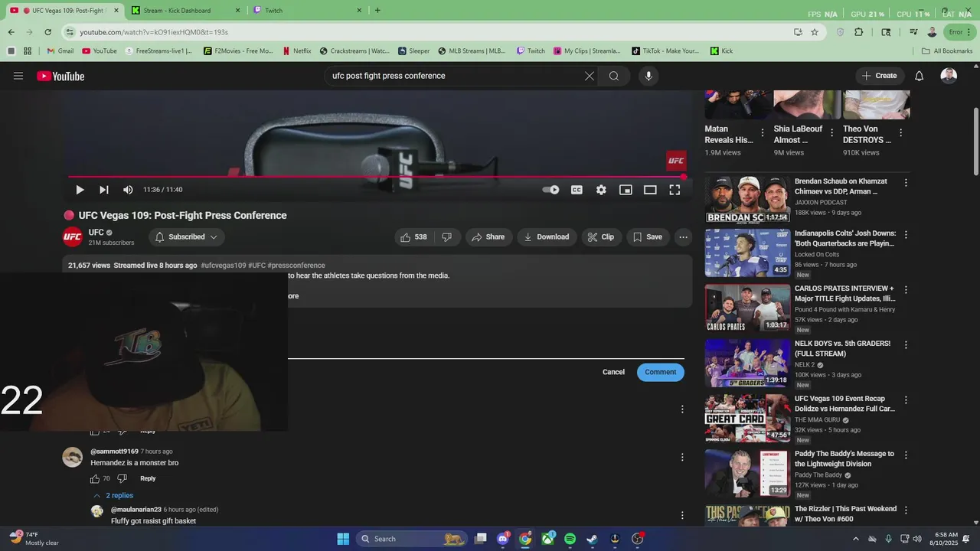Screen dimensions: 980x551
Task: Go to the YouTube home logo
Action: pos(60,76)
